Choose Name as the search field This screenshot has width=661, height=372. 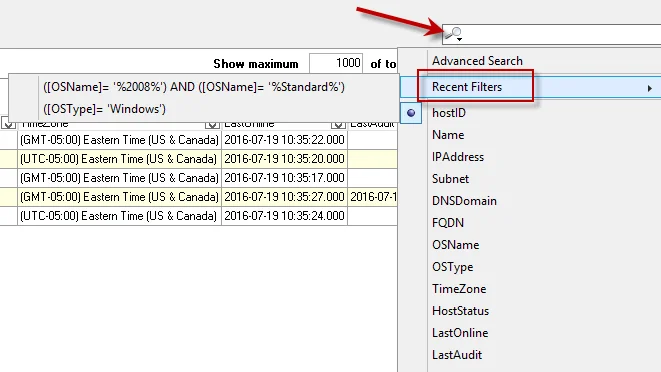tap(448, 135)
